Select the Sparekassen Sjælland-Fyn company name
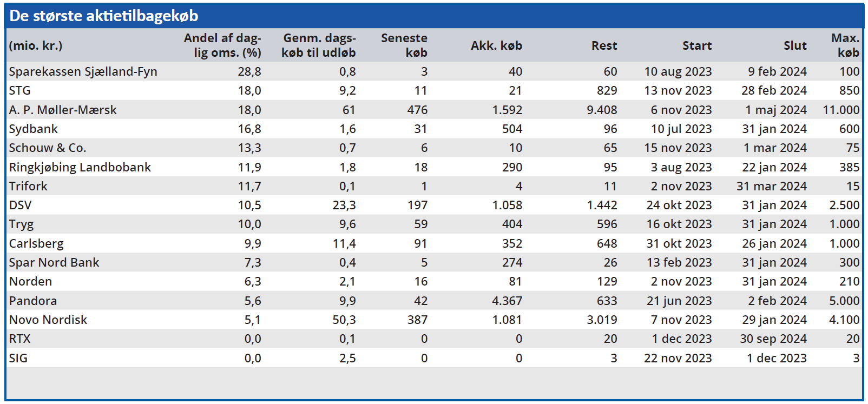868x404 pixels. [x=83, y=71]
